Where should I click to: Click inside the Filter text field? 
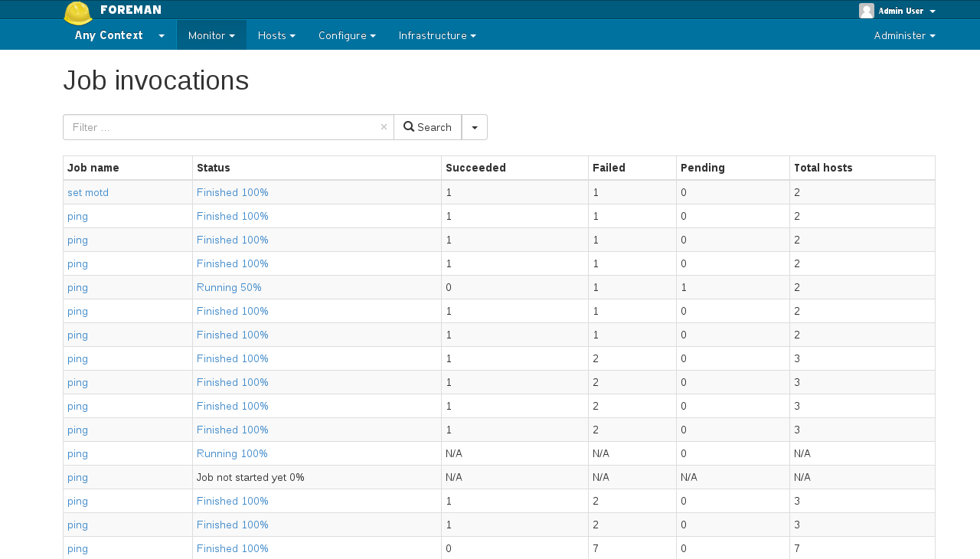click(x=222, y=127)
